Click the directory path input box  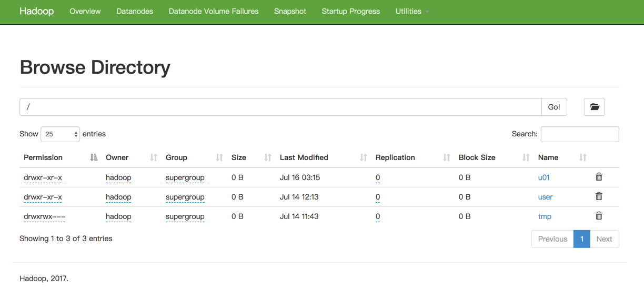[280, 107]
